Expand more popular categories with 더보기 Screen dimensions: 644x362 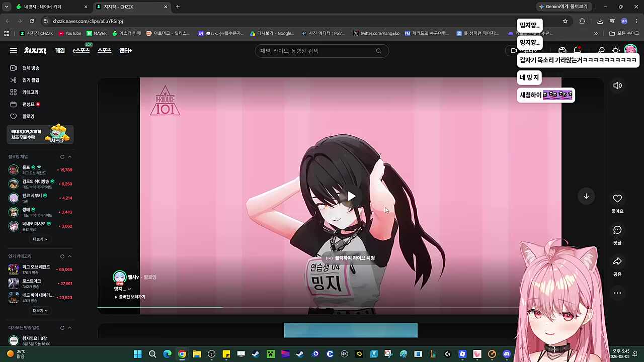click(x=40, y=311)
